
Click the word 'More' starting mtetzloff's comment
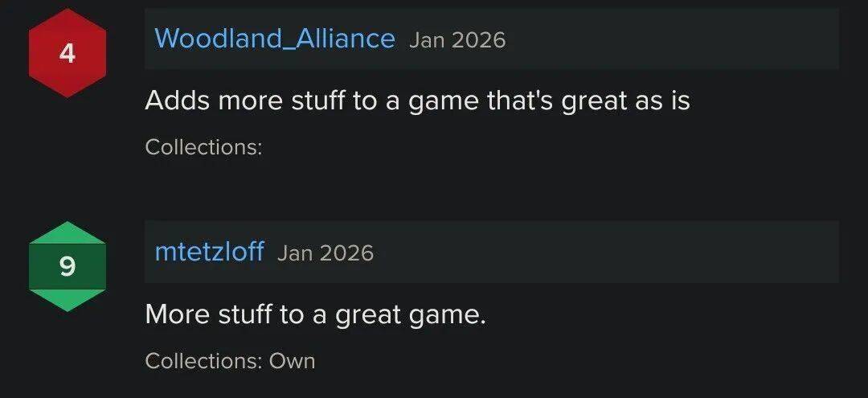tap(178, 313)
